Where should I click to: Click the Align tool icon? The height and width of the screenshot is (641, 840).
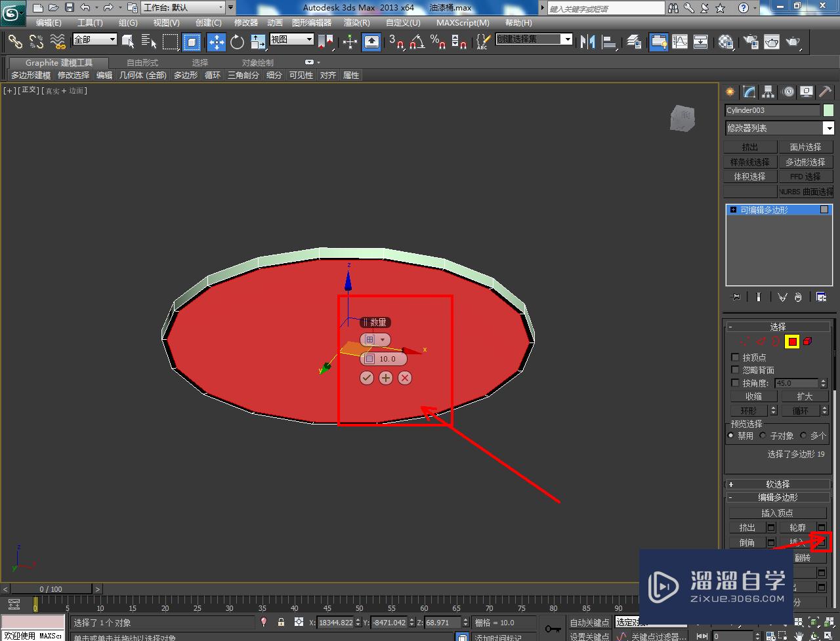[x=610, y=41]
